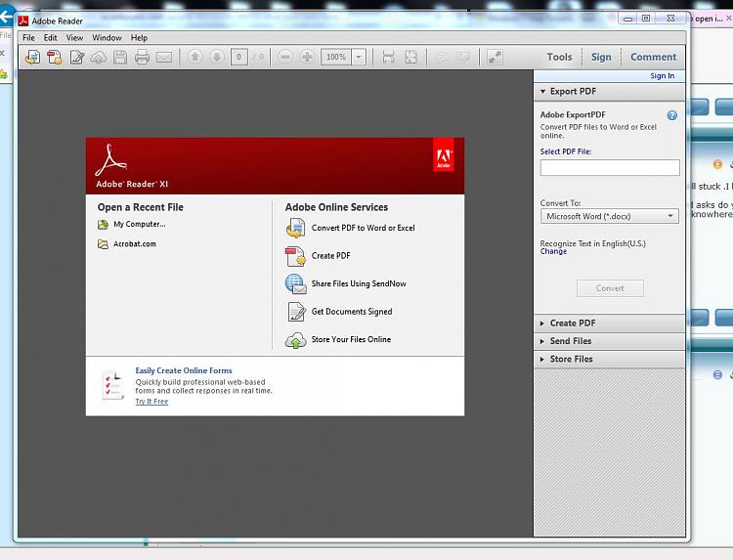733x560 pixels.
Task: Open the View menu
Action: 75,38
